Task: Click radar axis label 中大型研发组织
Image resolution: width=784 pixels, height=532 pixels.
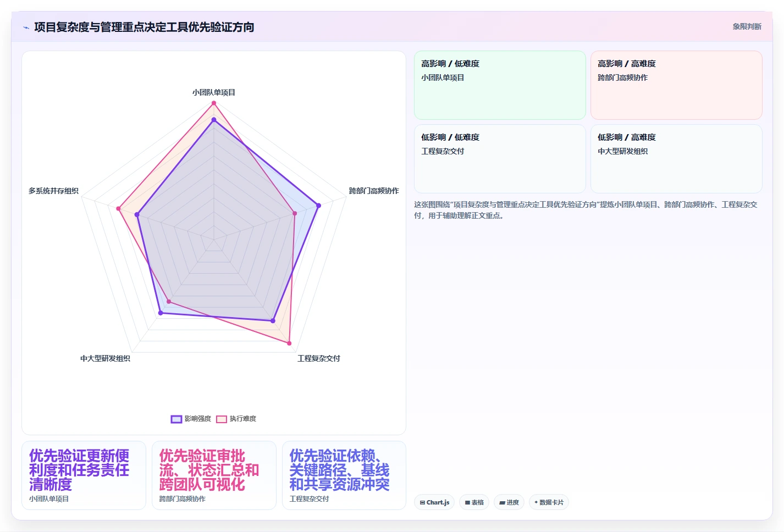Action: 105,358
